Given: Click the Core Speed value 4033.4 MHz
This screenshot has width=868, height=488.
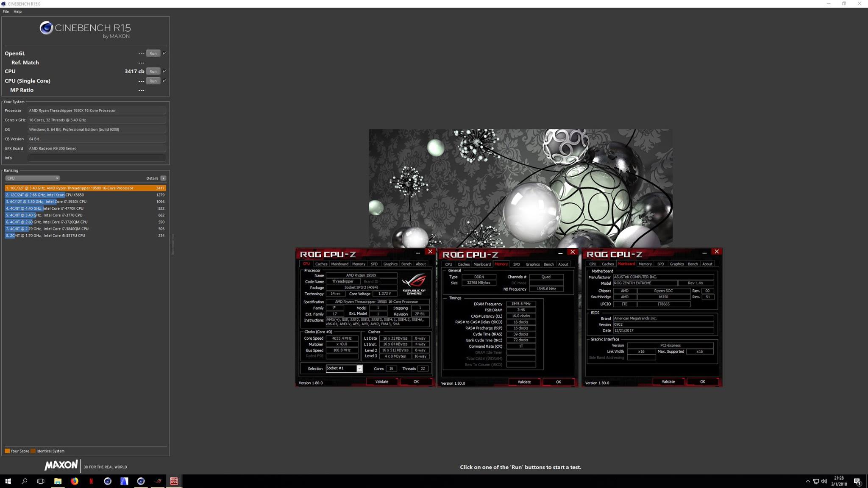Looking at the screenshot, I should [x=342, y=338].
